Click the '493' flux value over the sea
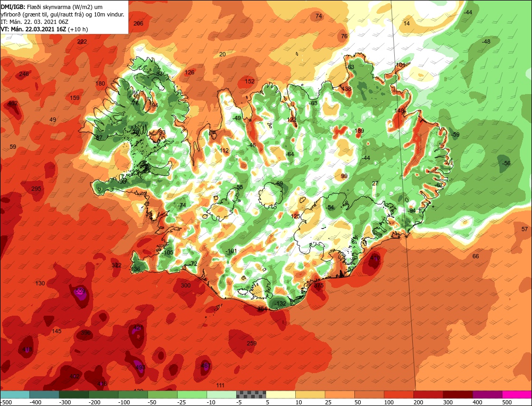The width and height of the screenshot is (532, 406). (140, 367)
